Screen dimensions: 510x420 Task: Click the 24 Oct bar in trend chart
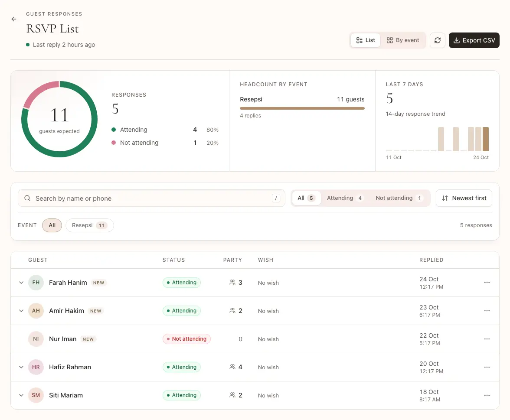point(486,139)
